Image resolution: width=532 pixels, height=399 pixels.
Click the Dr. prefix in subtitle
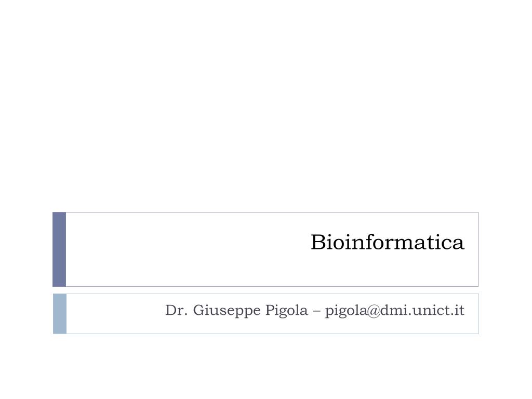pos(176,310)
